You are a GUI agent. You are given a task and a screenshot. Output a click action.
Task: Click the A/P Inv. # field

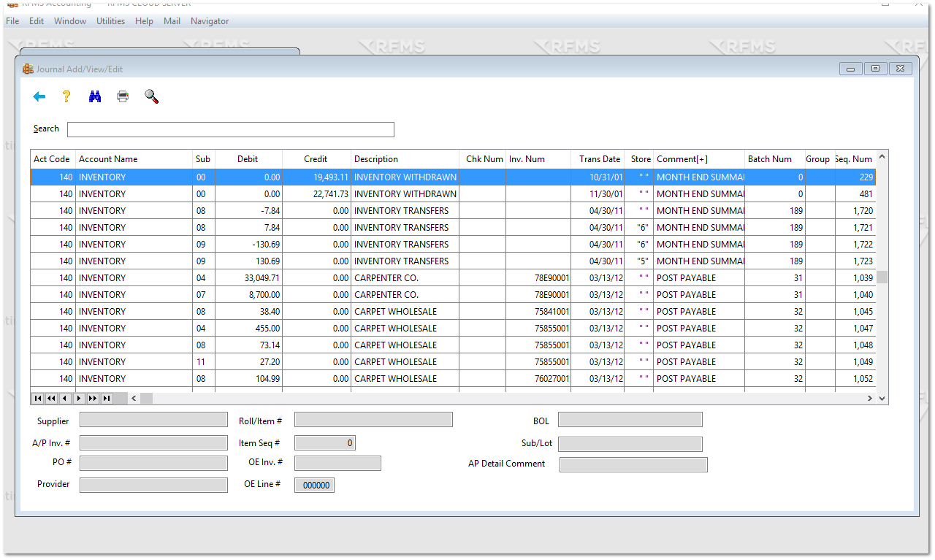153,442
